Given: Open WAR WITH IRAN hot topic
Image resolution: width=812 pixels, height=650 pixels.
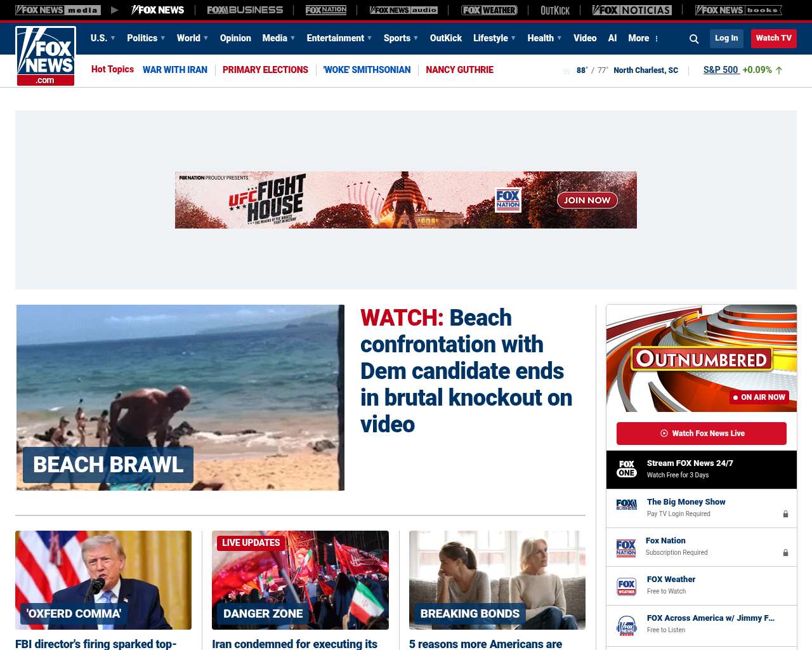Looking at the screenshot, I should click(175, 70).
